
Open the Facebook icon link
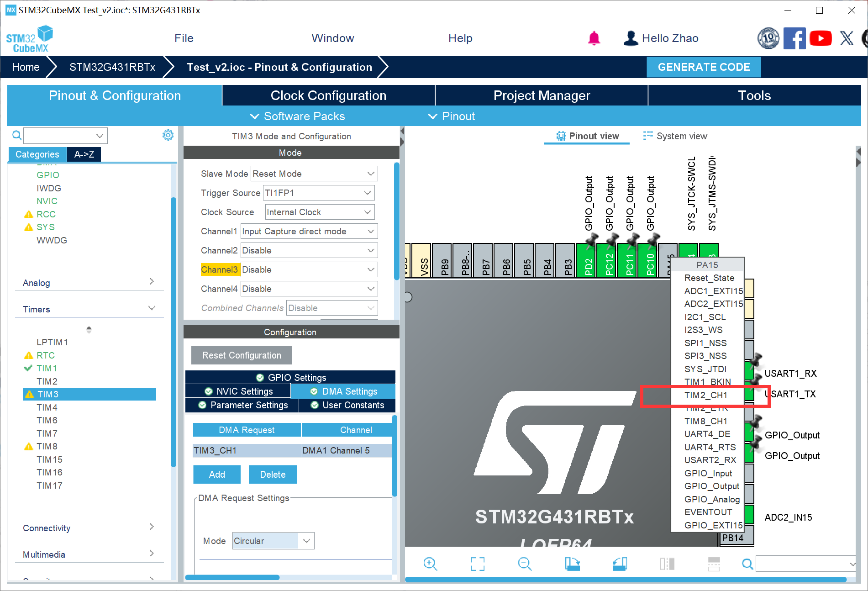pyautogui.click(x=794, y=38)
